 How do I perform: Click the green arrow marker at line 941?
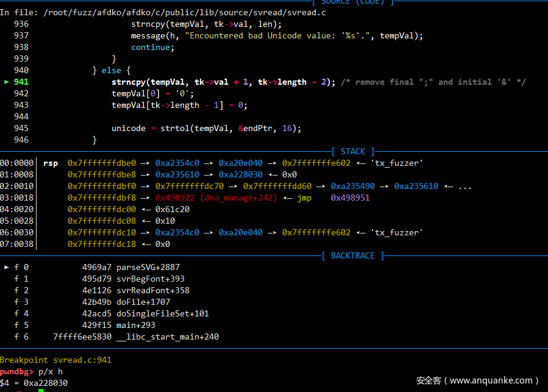pos(7,82)
